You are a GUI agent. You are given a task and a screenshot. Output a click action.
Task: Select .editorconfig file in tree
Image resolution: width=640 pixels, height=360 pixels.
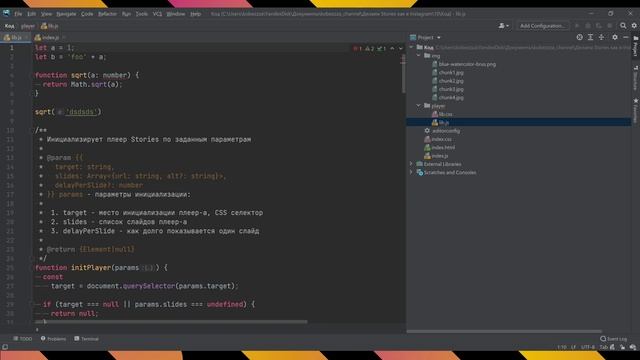(x=442, y=131)
